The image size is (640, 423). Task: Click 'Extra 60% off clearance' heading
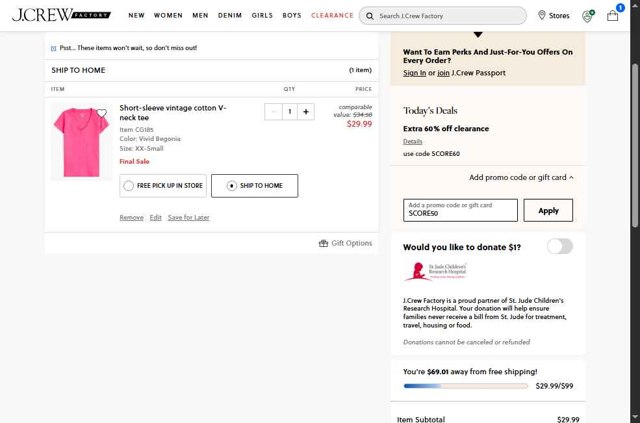pyautogui.click(x=446, y=129)
